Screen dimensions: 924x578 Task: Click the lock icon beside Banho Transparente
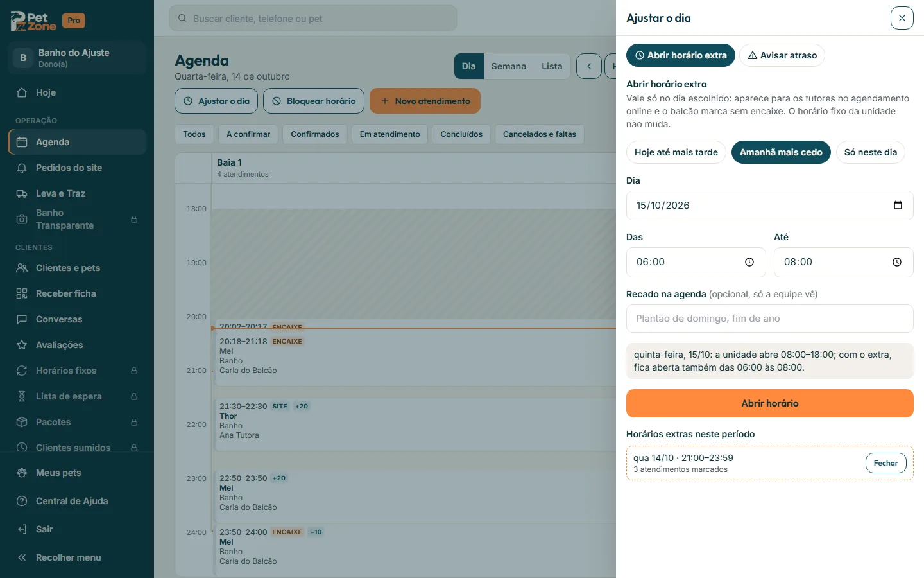(x=134, y=220)
